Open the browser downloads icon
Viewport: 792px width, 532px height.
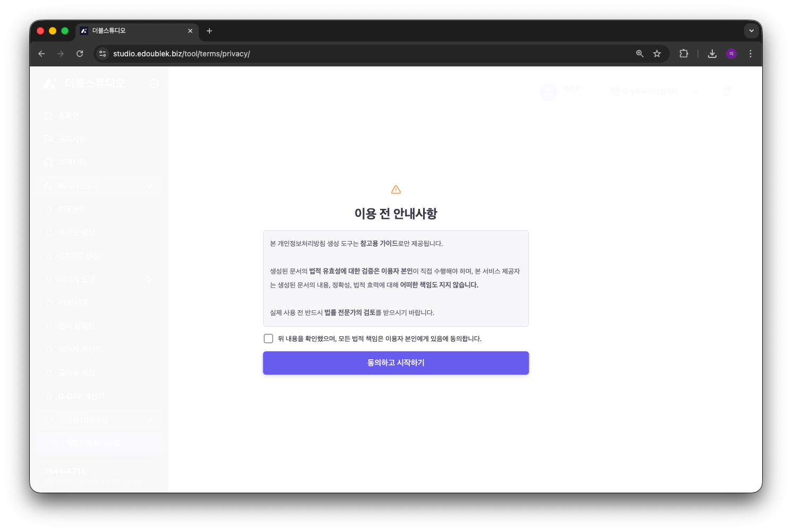tap(712, 54)
